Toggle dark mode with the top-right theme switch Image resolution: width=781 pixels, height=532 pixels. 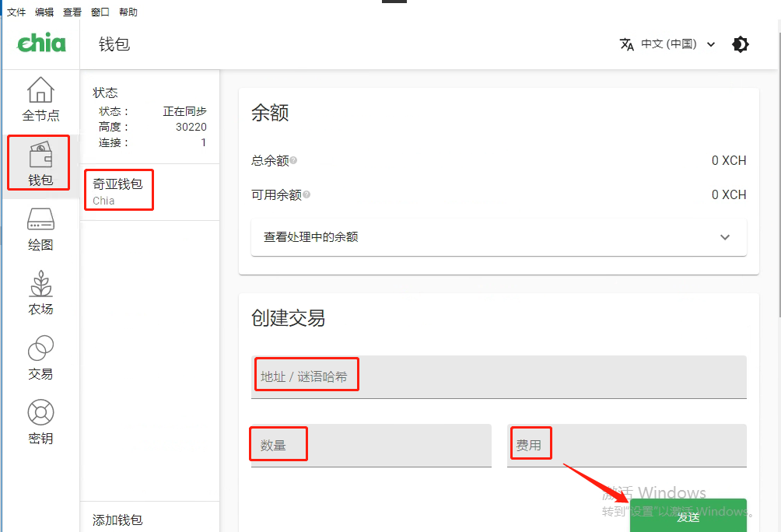740,44
